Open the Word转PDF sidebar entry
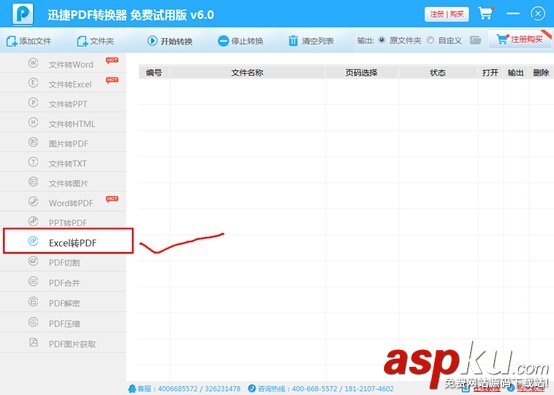The image size is (554, 395). (x=63, y=202)
